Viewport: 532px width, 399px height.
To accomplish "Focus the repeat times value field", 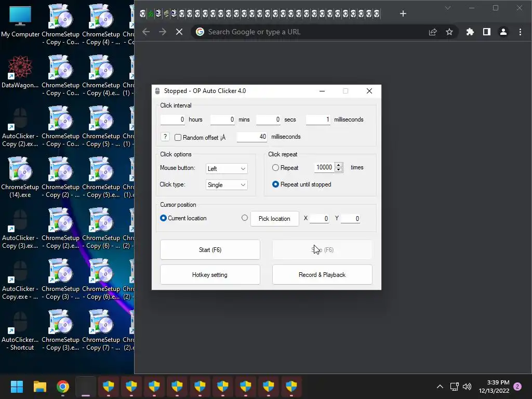I will coord(324,167).
